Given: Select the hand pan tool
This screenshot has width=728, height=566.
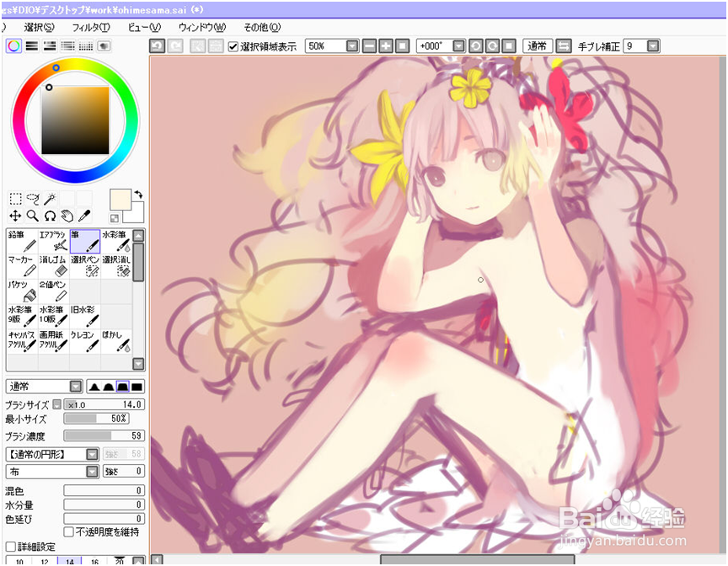Looking at the screenshot, I should point(67,216).
